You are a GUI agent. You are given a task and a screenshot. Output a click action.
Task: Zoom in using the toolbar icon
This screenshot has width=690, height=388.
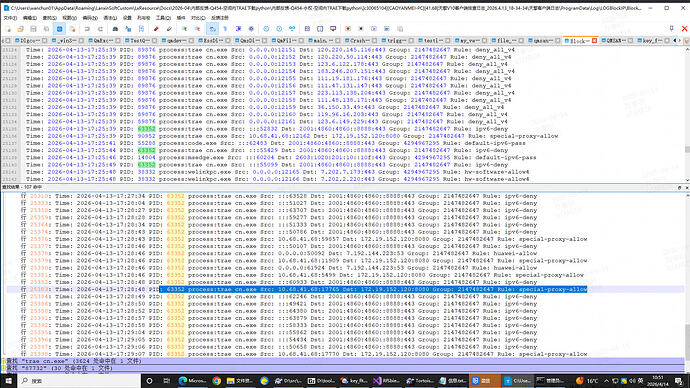point(184,29)
